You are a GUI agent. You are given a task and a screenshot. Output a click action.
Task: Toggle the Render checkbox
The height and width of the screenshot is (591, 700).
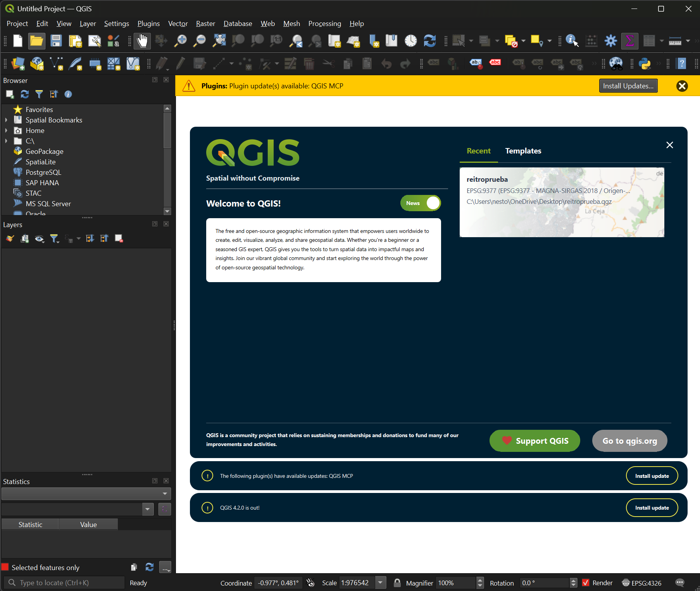[x=586, y=582]
